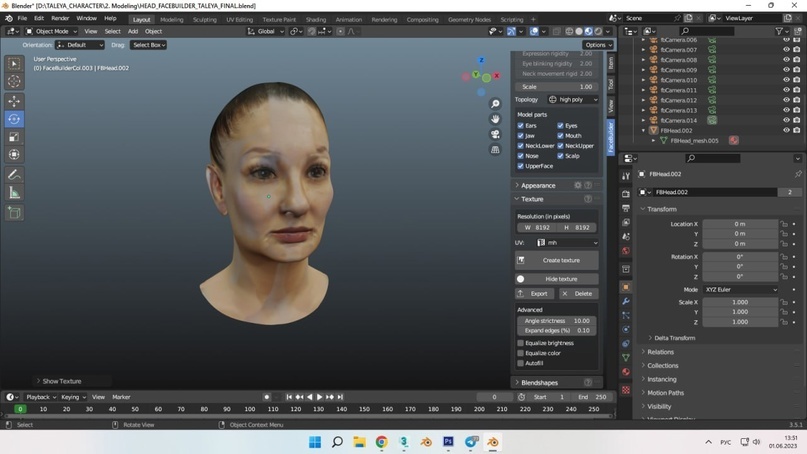This screenshot has width=807, height=454.
Task: Expand the Blendshapes panel
Action: point(539,382)
